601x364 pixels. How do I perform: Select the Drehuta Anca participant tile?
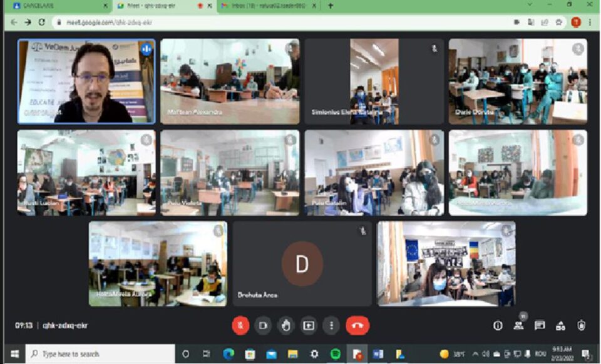[x=302, y=263]
